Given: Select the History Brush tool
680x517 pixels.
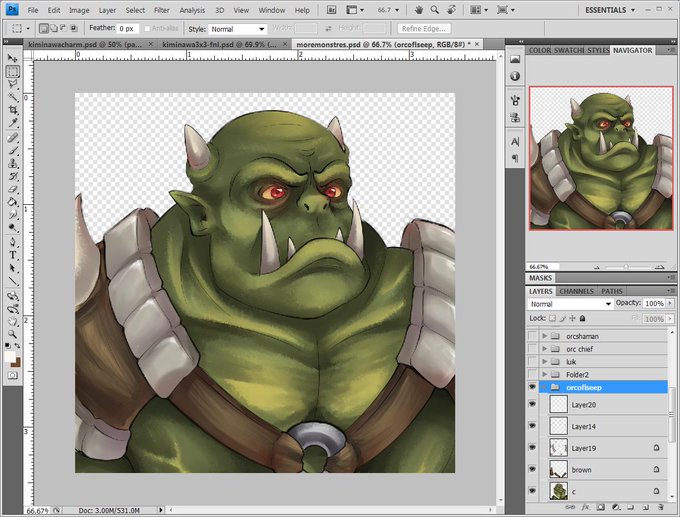Looking at the screenshot, I should pos(13,177).
